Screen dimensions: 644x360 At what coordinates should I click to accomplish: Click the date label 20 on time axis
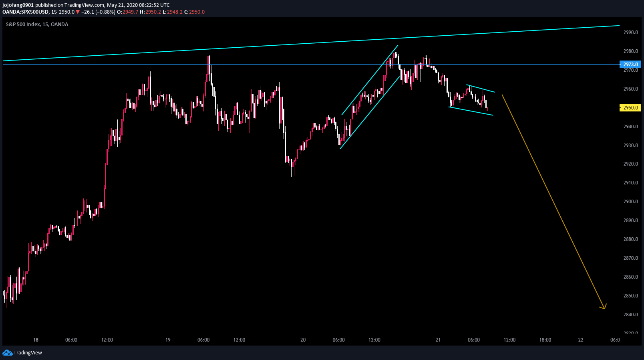303,340
